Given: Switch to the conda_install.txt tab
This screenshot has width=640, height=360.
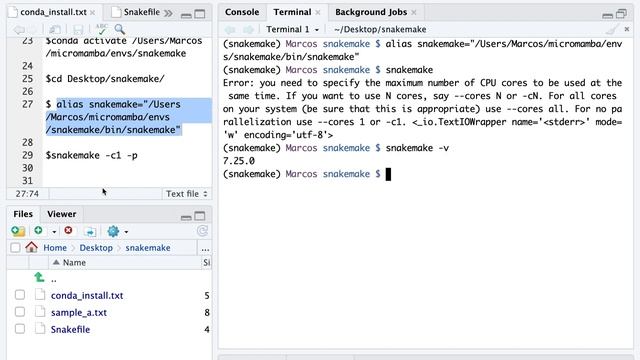Looking at the screenshot, I should [x=53, y=12].
